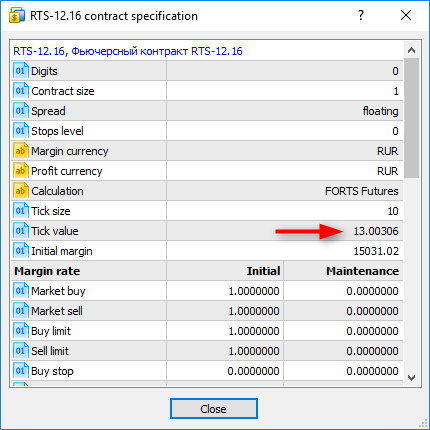Click the ab icon beside Profit currency
The image size is (430, 430).
pos(21,171)
